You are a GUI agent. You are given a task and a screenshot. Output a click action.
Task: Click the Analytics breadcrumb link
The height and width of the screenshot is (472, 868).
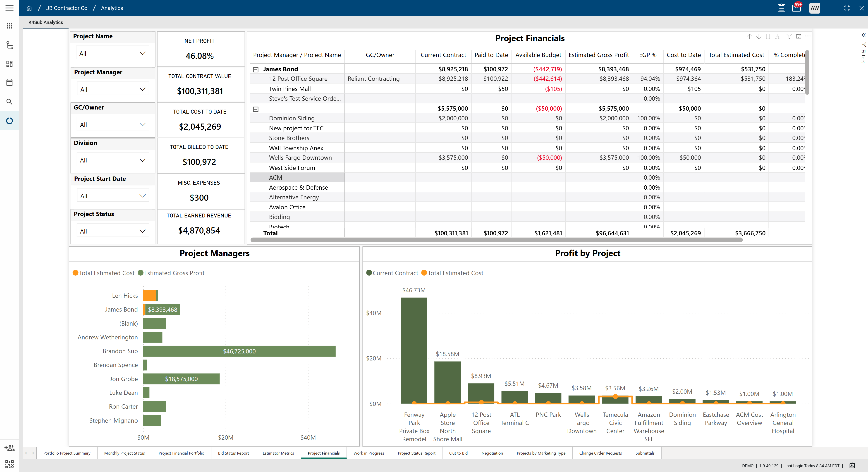112,8
